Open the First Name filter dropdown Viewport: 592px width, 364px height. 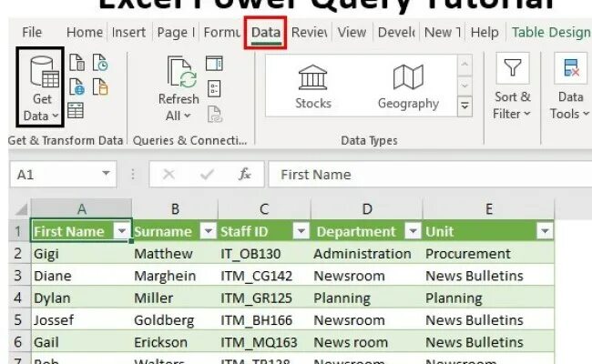(121, 231)
